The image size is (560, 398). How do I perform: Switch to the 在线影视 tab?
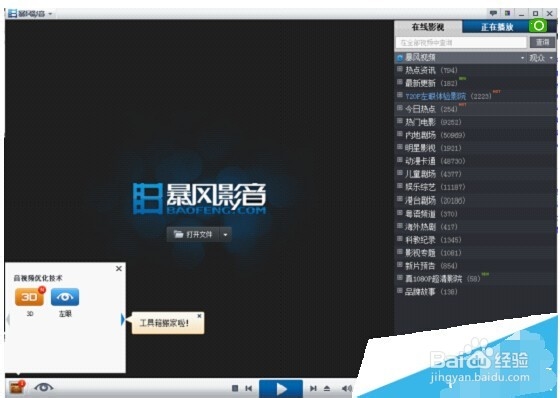pyautogui.click(x=428, y=27)
